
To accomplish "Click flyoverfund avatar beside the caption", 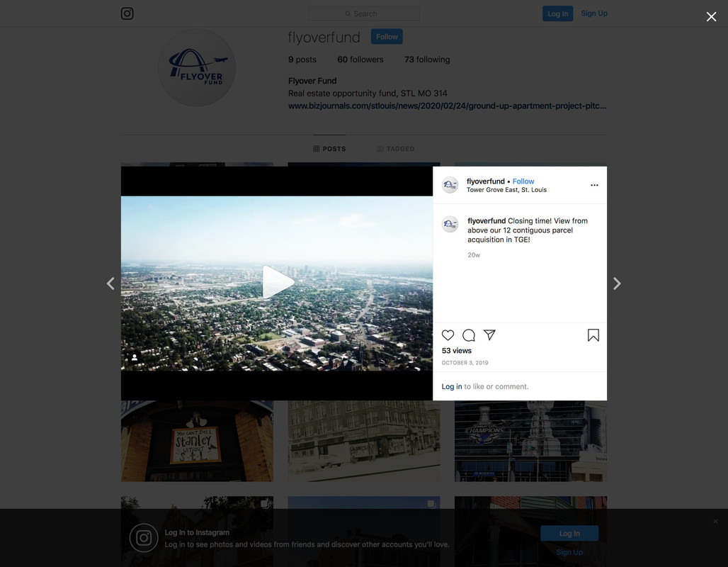I will click(x=450, y=225).
